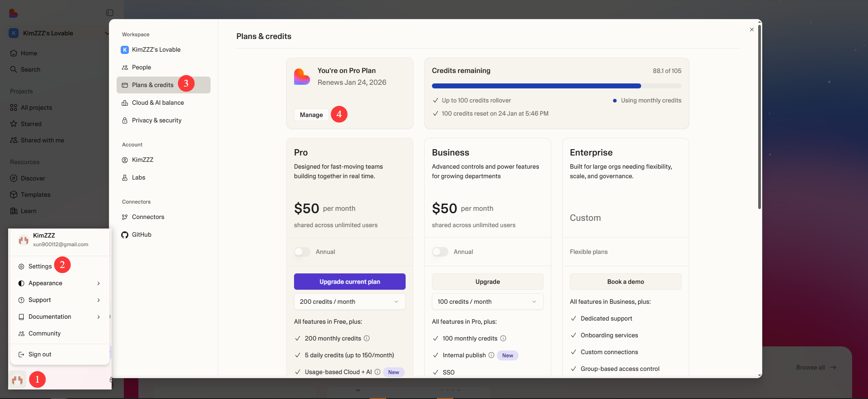
Task: Click the Pro plan heart logo
Action: click(x=302, y=77)
